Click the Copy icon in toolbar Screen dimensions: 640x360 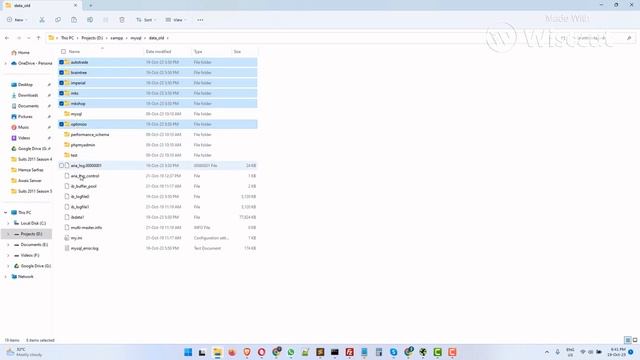tap(58, 20)
